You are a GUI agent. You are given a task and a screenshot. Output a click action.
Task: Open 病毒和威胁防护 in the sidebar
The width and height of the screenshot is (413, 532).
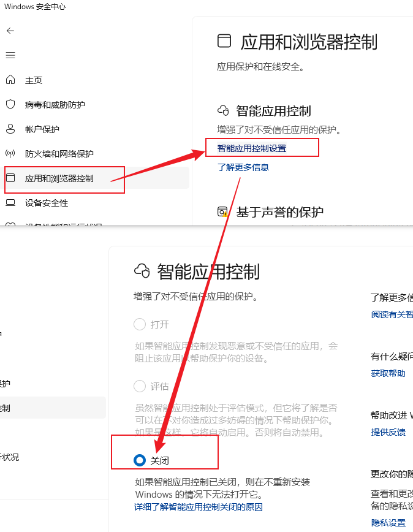[x=55, y=105]
